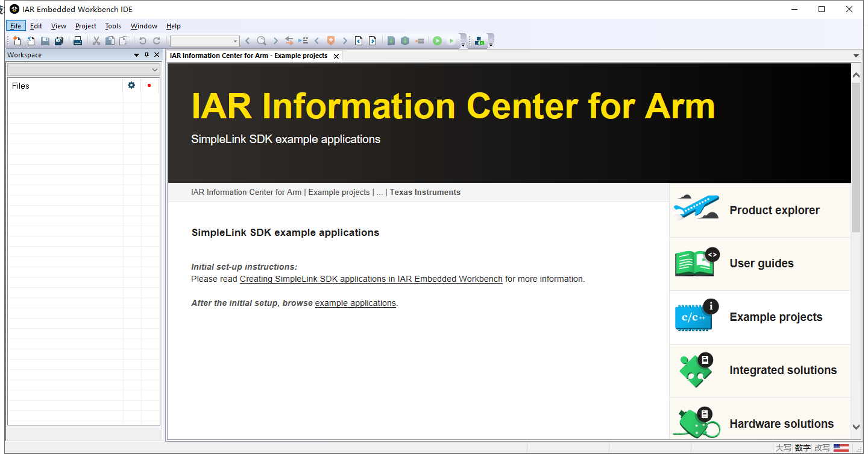The width and height of the screenshot is (868, 458).
Task: Open the Window menu
Action: coord(144,26)
